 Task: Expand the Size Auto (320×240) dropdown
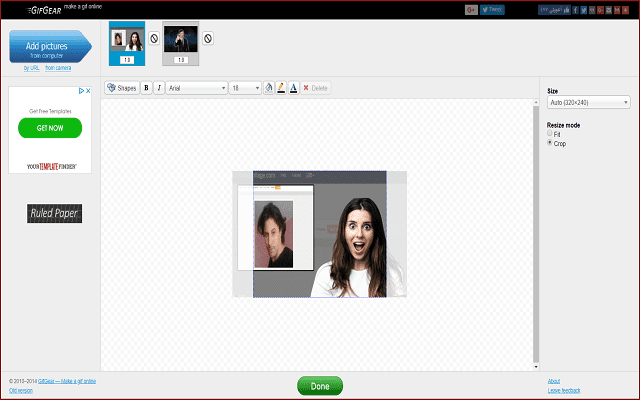(x=588, y=102)
